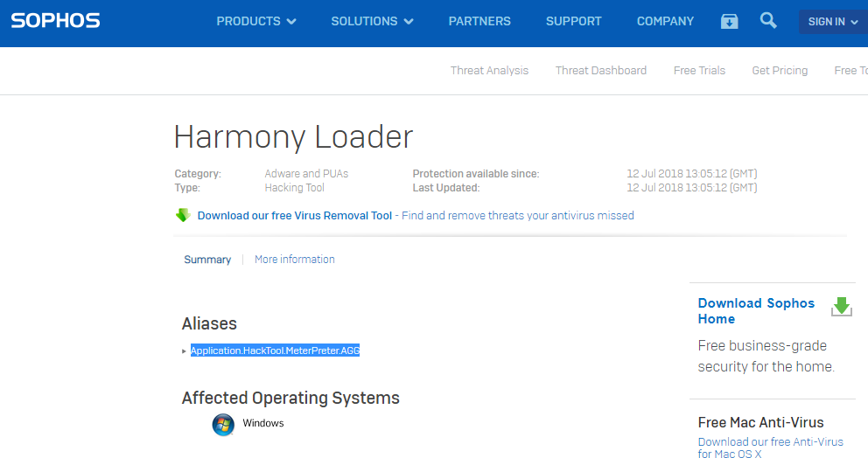Click the Affected Operating Systems heading
Screen dimensions: 868x458
point(290,398)
